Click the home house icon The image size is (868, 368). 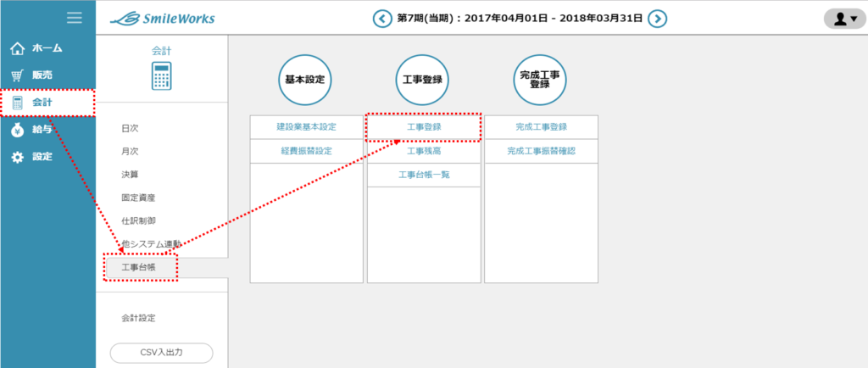click(x=19, y=48)
